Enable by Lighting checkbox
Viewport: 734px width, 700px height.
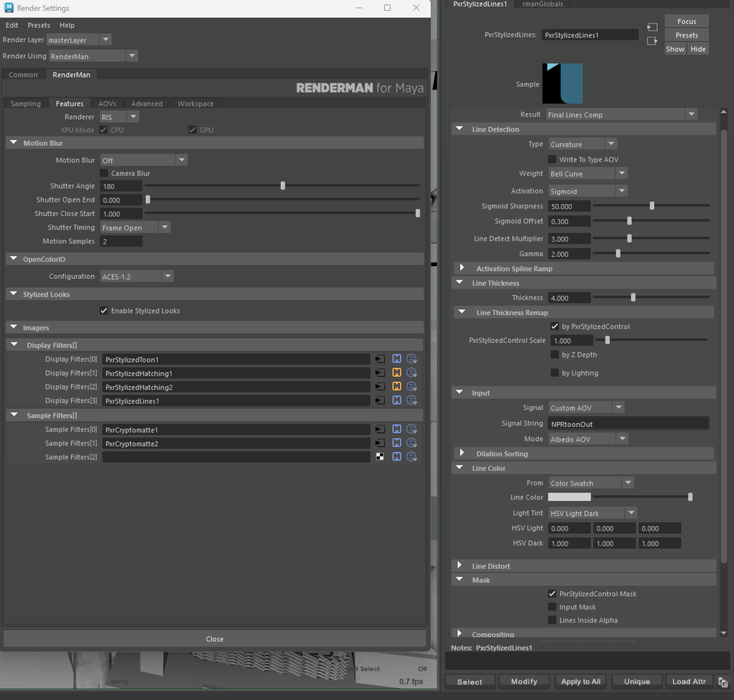[x=555, y=373]
